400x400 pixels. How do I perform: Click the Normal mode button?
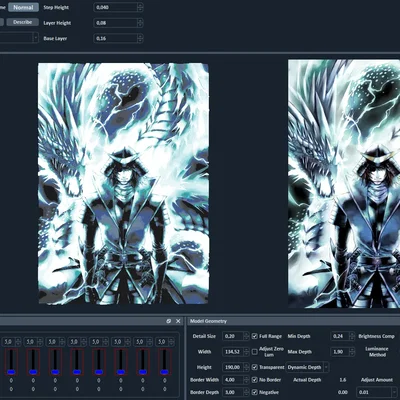(23, 7)
